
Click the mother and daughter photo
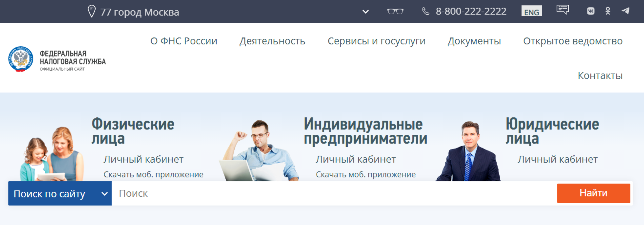(52, 154)
